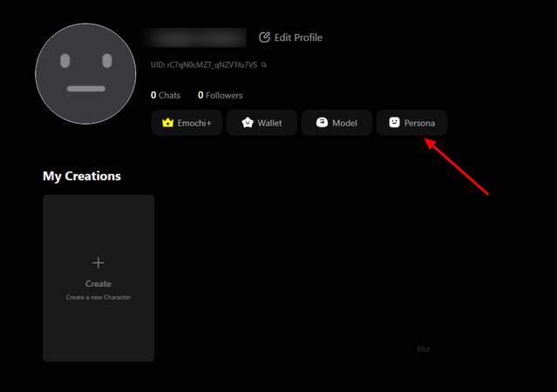Viewport: 557px width, 392px height.
Task: Click the plus icon in the Create card
Action: pos(98,262)
